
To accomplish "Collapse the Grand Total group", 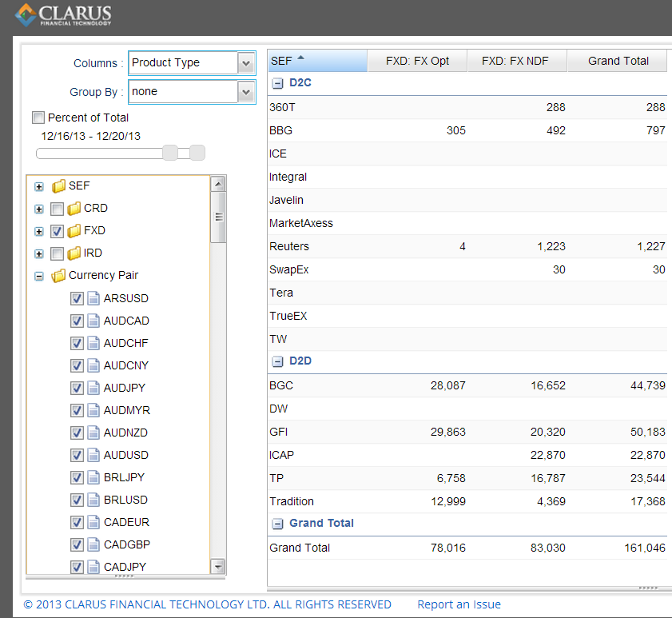I will (278, 524).
